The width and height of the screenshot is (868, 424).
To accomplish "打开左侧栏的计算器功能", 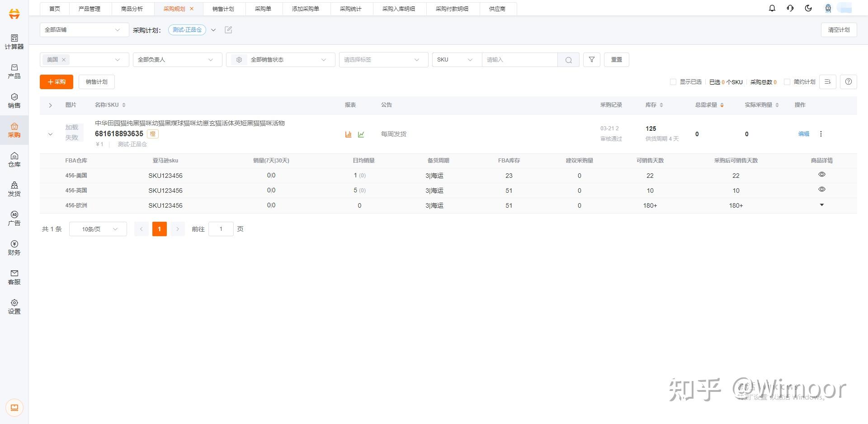I will (14, 42).
